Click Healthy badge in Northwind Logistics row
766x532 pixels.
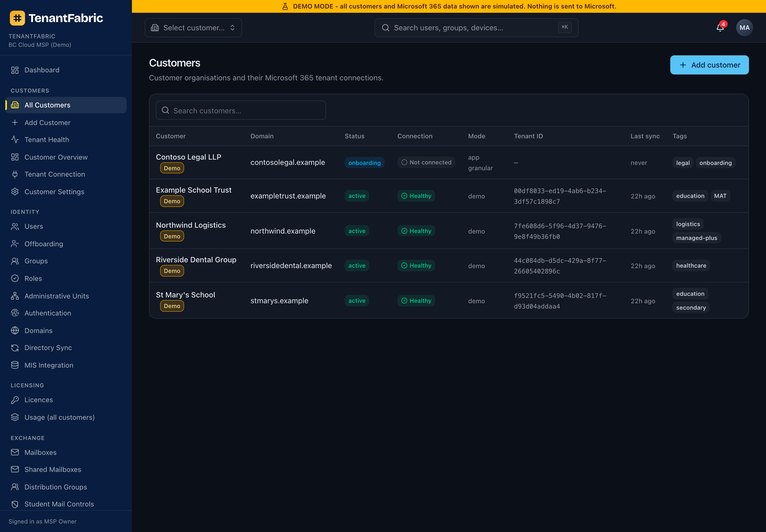click(416, 231)
